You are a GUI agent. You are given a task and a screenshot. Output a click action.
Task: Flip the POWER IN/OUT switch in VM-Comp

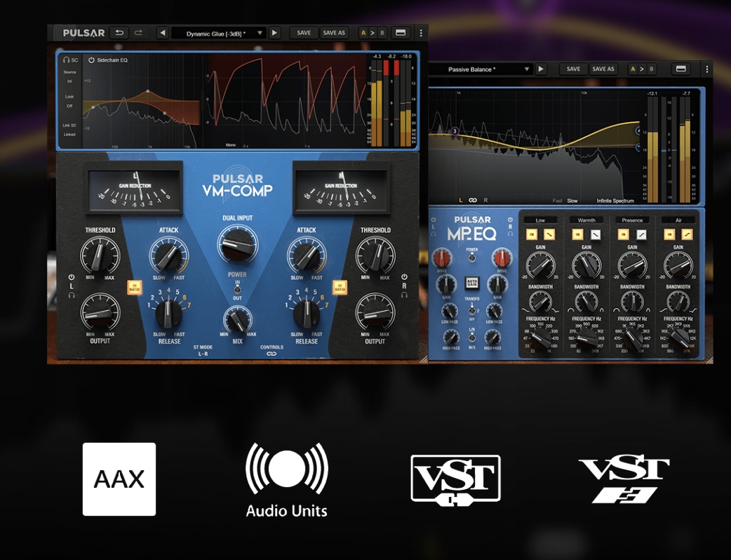point(237,290)
